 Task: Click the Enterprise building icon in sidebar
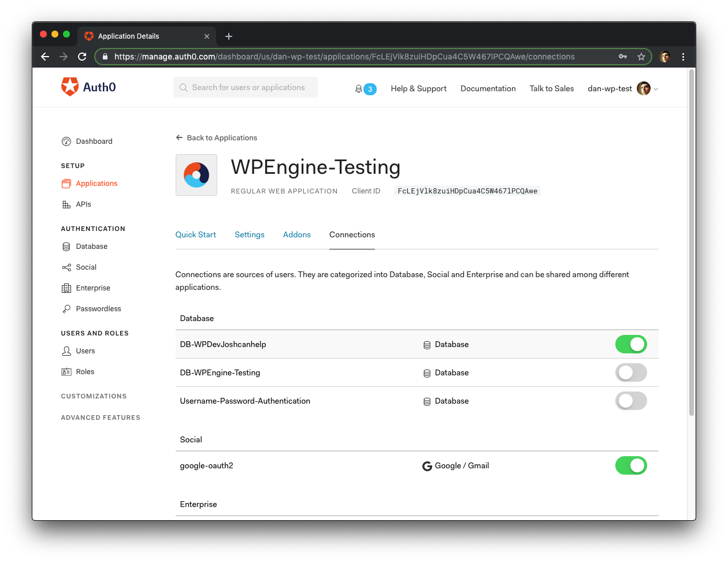click(66, 288)
